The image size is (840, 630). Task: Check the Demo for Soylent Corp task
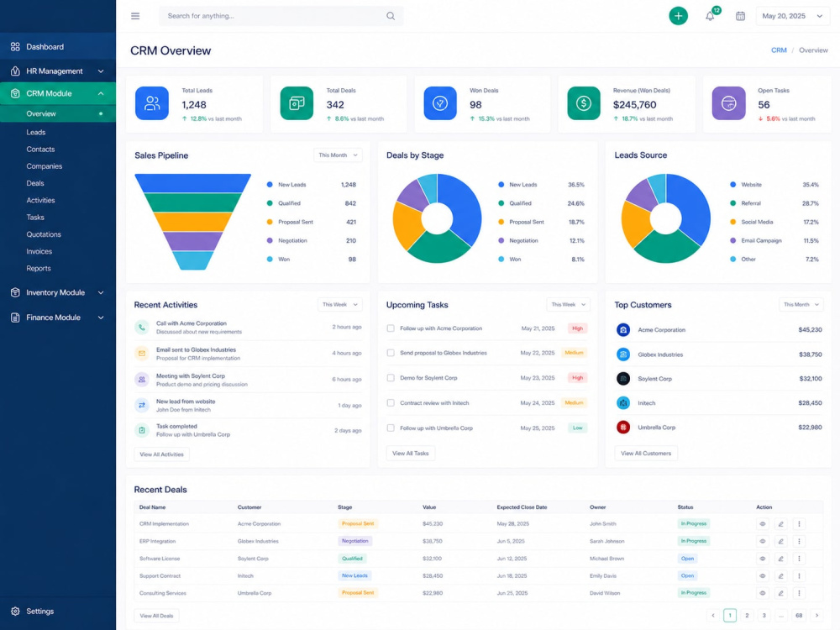coord(391,378)
